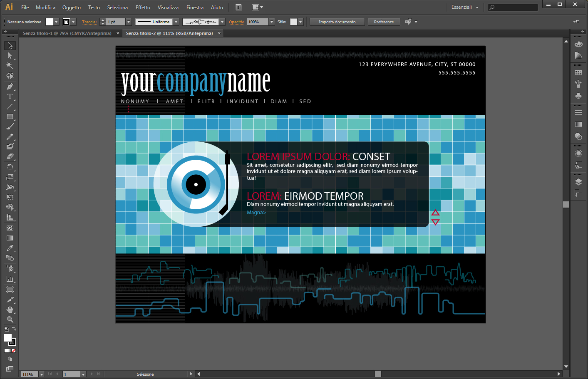
Task: Open the Swatches panel icon
Action: pos(578,73)
